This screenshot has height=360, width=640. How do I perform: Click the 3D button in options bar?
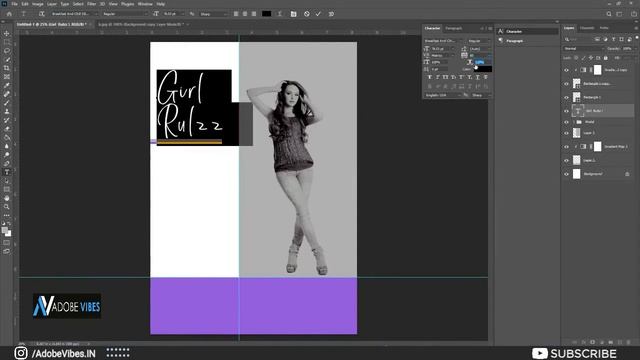[x=331, y=14]
